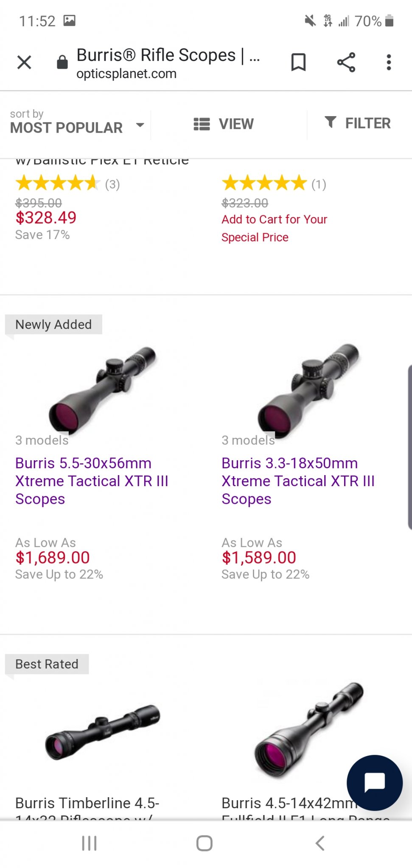Tap the filter funnel icon
The image size is (412, 868).
[331, 122]
